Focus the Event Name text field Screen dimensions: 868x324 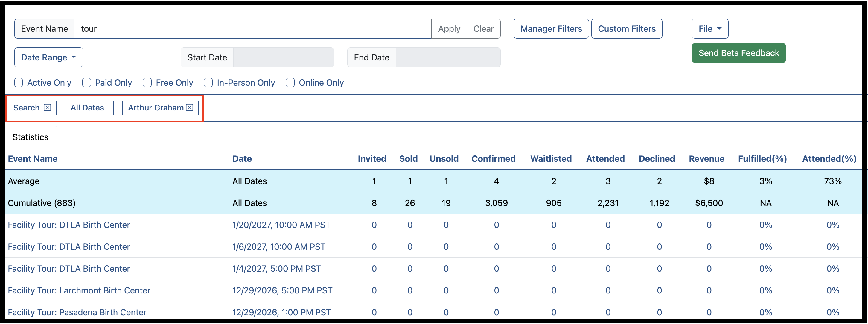[x=253, y=29]
